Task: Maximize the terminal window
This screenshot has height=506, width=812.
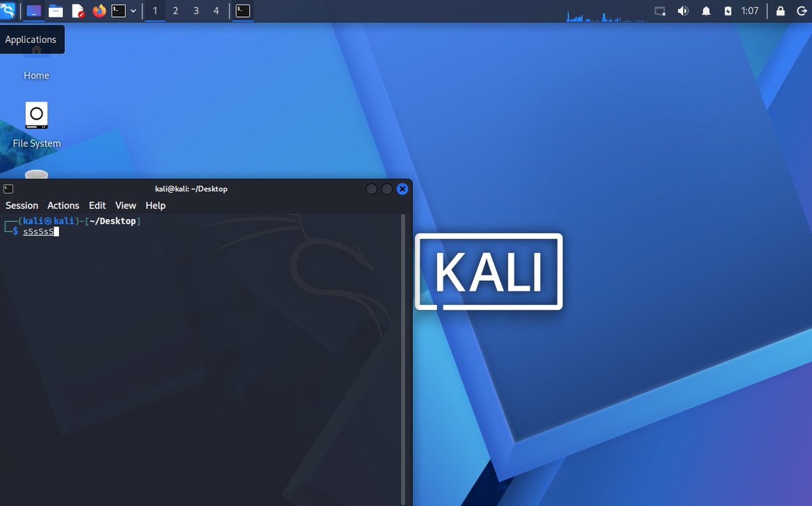Action: pyautogui.click(x=387, y=189)
